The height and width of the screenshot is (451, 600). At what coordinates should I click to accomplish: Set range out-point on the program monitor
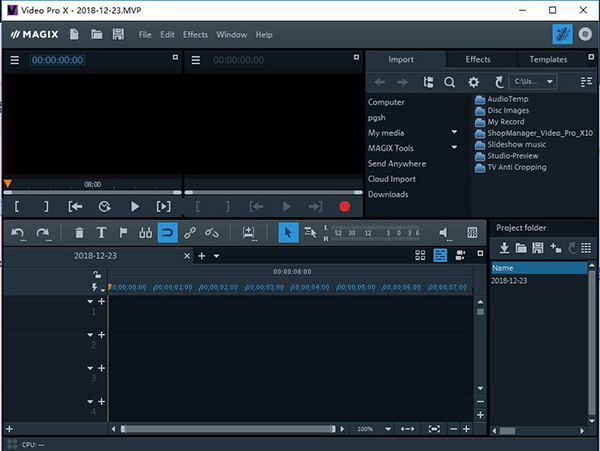tap(46, 207)
